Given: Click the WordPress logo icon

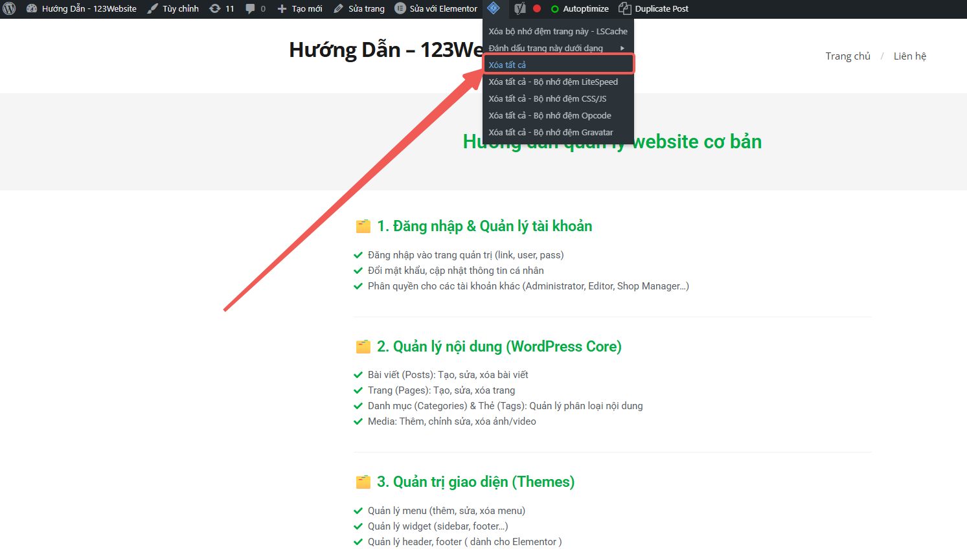Looking at the screenshot, I should tap(10, 9).
